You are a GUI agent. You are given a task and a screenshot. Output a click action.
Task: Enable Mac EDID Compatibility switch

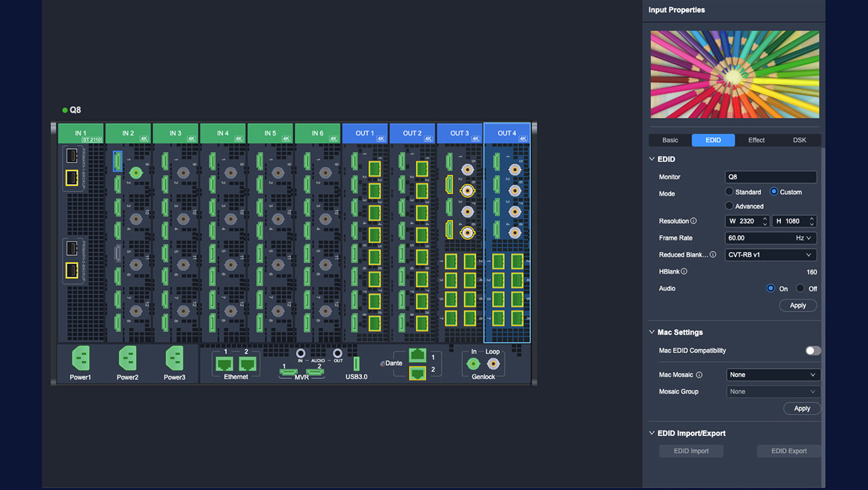(813, 351)
